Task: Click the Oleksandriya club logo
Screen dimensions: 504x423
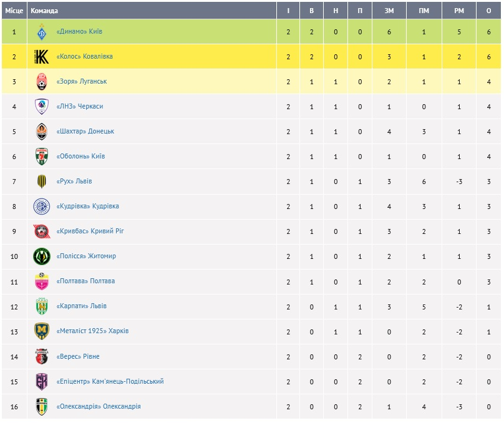Action: 41,407
